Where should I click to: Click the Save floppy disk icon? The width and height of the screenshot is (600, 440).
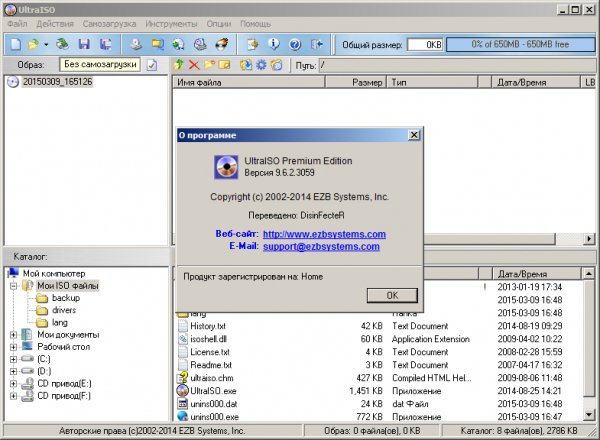pos(84,44)
